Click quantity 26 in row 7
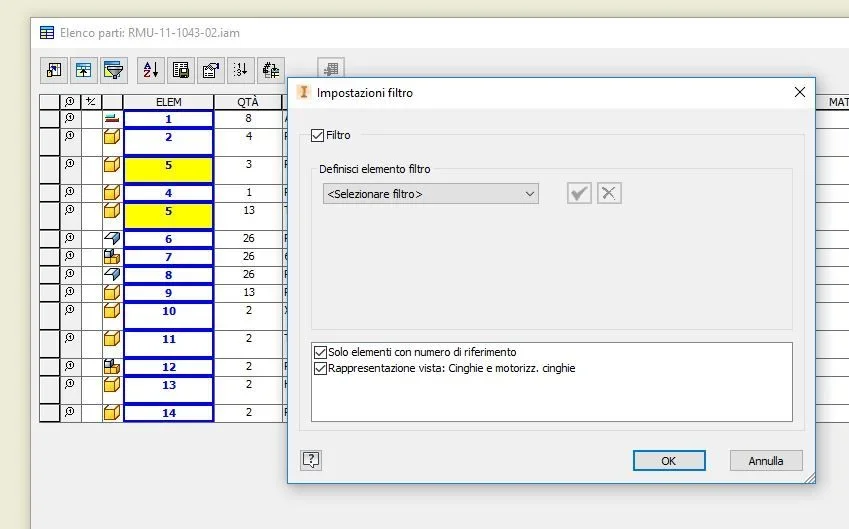 (248, 256)
